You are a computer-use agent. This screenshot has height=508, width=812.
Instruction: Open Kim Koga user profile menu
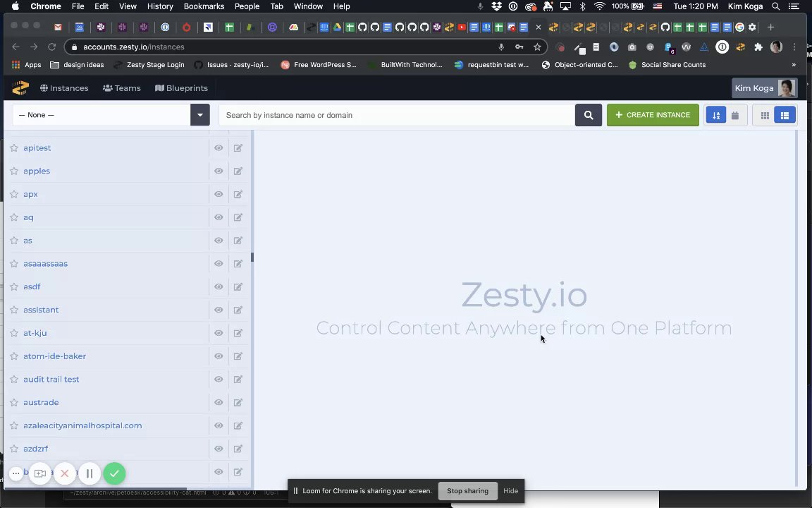[764, 88]
